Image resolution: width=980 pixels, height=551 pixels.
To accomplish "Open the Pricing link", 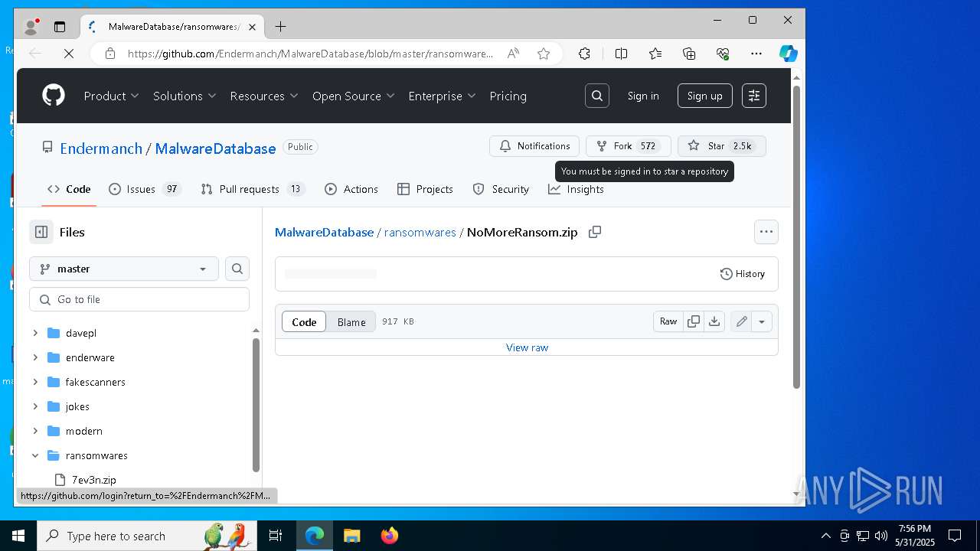I will 508,96.
